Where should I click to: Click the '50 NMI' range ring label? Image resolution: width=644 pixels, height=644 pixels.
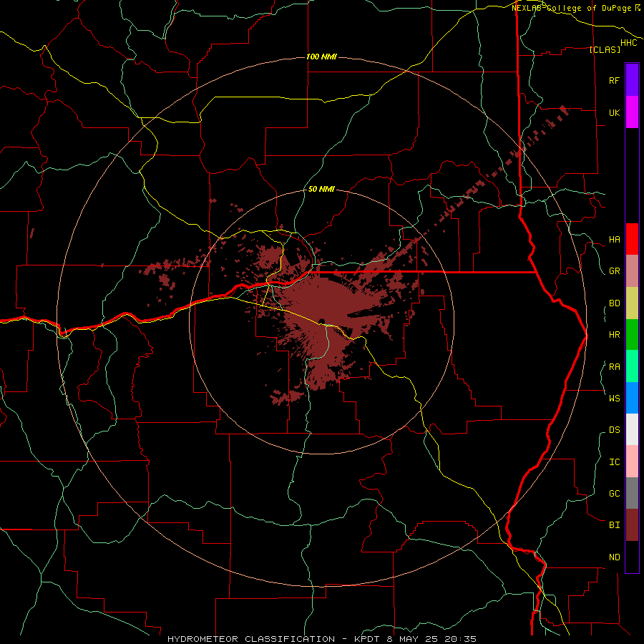321,189
